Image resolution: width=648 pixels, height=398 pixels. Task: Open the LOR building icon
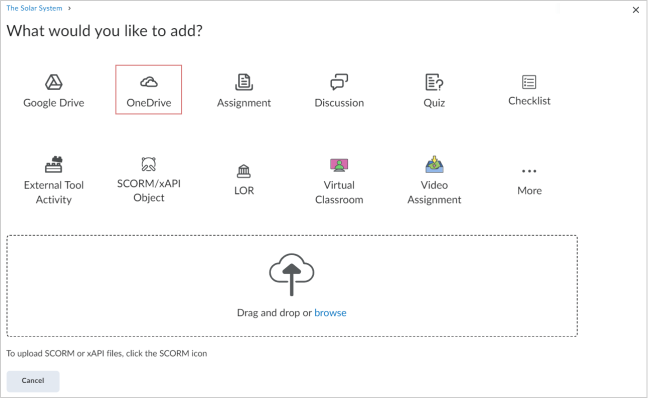pos(244,171)
